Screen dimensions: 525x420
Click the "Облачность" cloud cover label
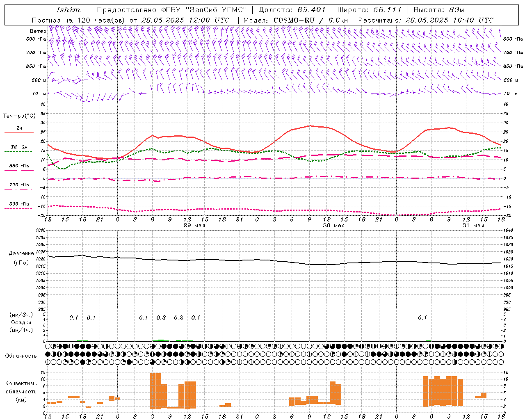pyautogui.click(x=21, y=356)
